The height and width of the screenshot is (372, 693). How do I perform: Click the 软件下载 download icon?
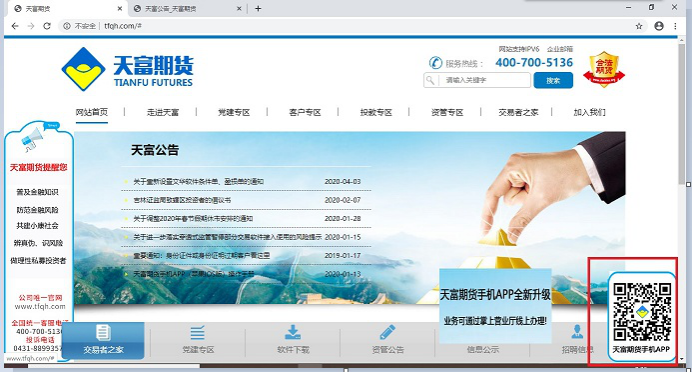click(293, 333)
